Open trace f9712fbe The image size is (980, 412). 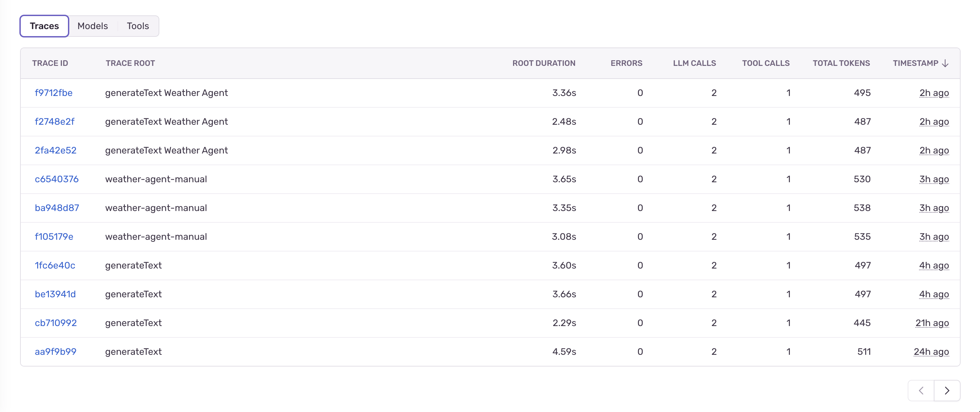tap(54, 93)
